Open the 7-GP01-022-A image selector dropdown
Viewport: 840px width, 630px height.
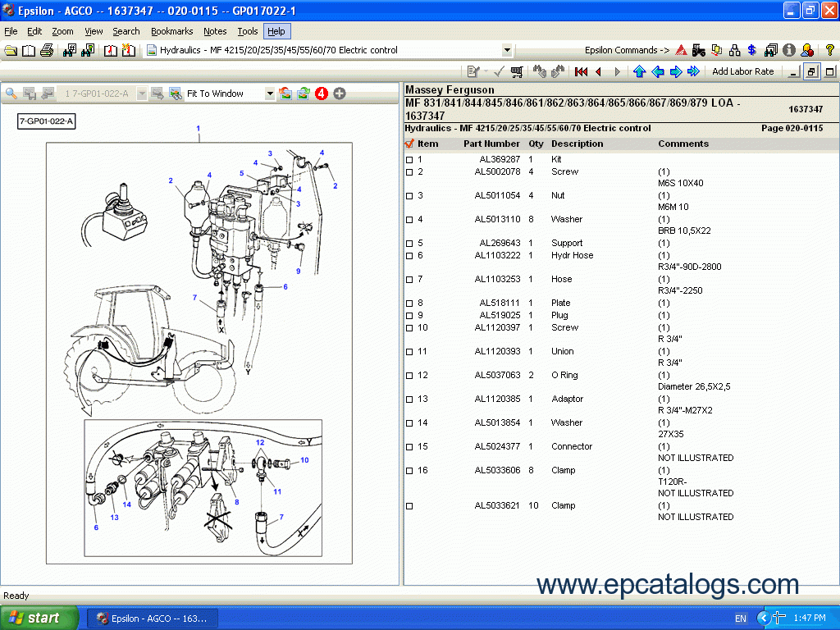click(142, 94)
